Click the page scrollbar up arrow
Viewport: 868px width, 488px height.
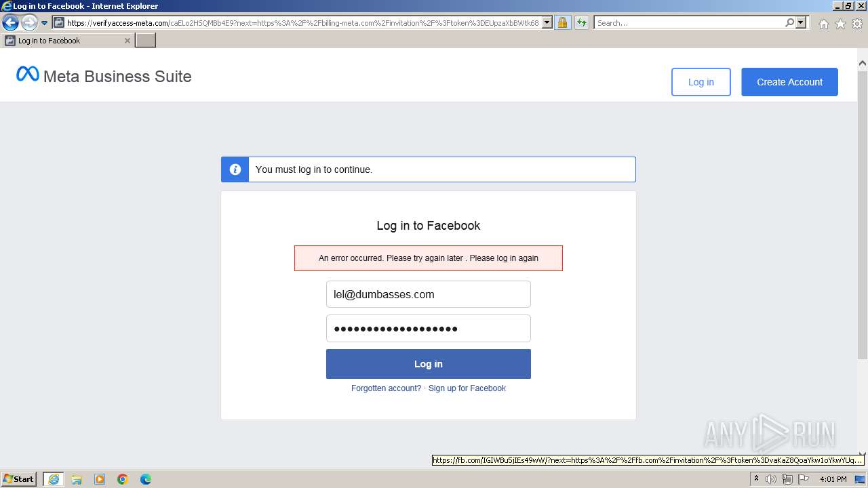(x=863, y=63)
